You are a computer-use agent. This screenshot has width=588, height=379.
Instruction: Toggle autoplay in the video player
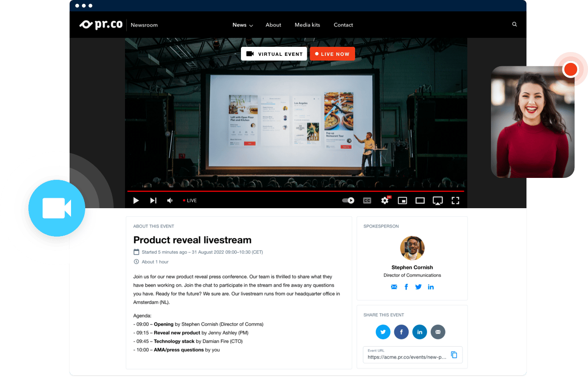[348, 200]
